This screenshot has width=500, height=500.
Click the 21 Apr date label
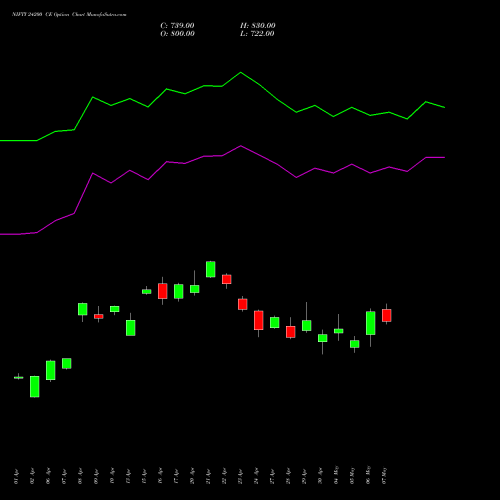click(x=208, y=477)
